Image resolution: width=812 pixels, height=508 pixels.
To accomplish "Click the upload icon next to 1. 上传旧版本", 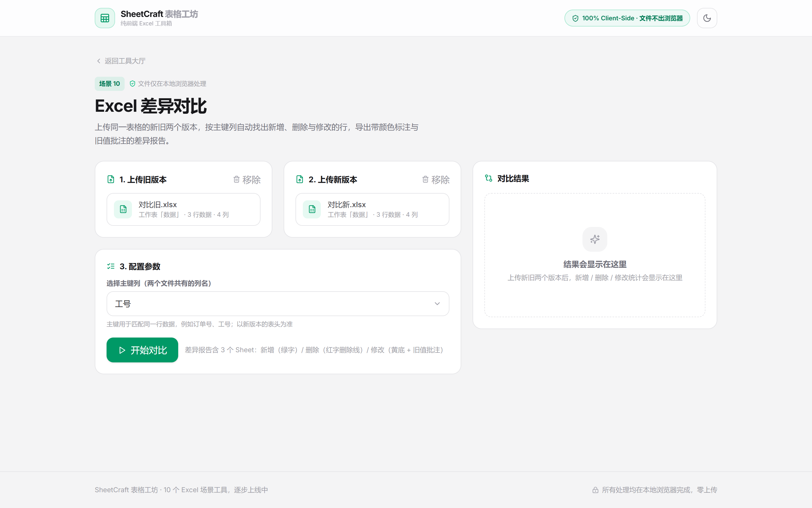I will (111, 179).
